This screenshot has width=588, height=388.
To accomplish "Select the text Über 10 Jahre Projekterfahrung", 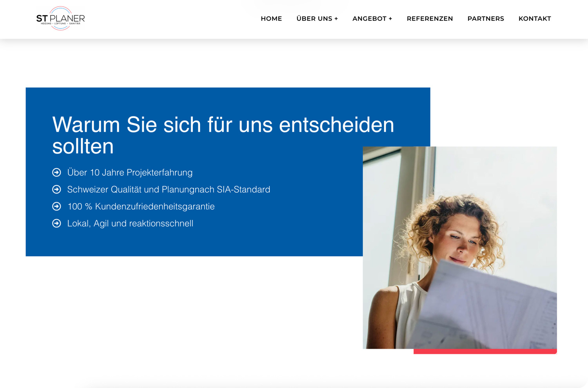I will coord(130,172).
